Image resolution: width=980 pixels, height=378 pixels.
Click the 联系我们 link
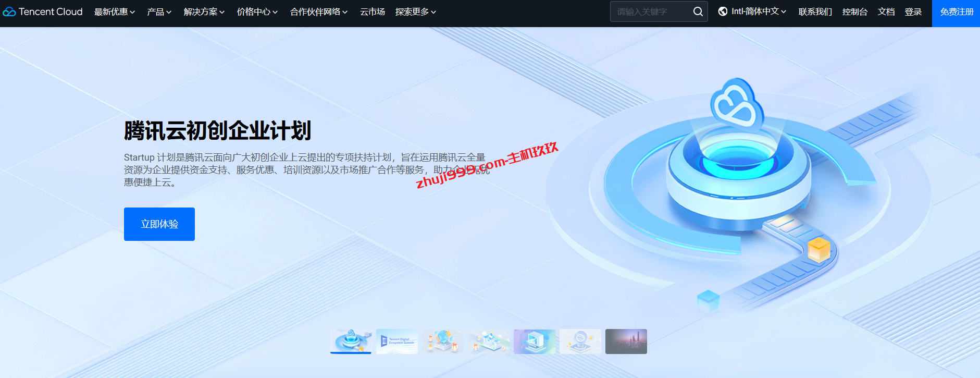tap(815, 11)
